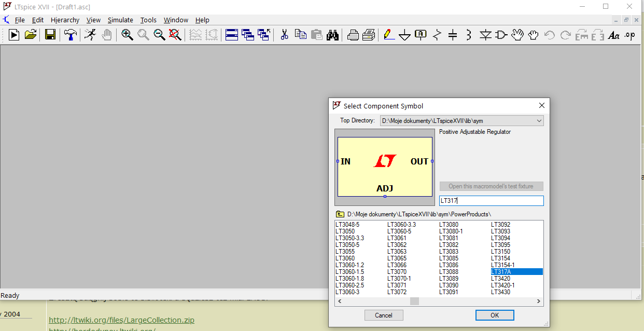This screenshot has height=331, width=644.
Task: Place a Diode from toolbar
Action: pos(485,35)
